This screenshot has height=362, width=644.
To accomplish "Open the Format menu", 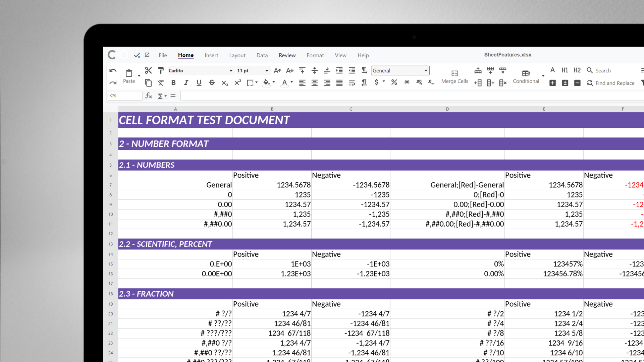I will point(315,55).
